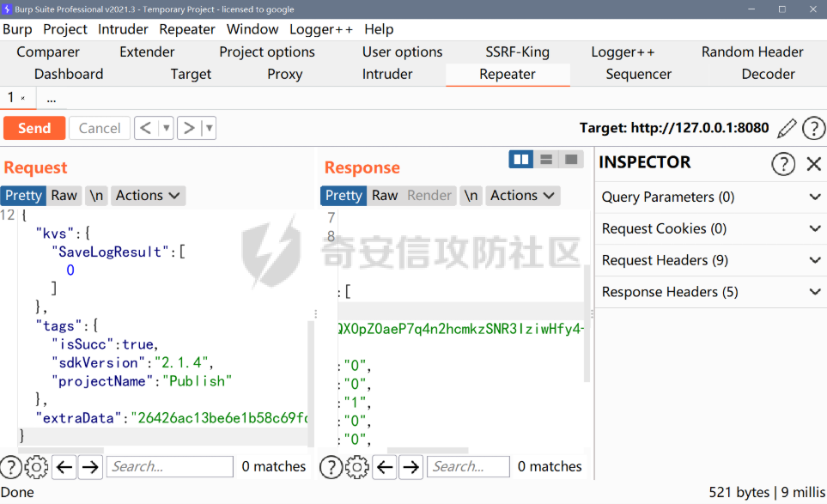Jump to previous Response search match
Viewport: 827px width, 504px height.
pos(385,467)
